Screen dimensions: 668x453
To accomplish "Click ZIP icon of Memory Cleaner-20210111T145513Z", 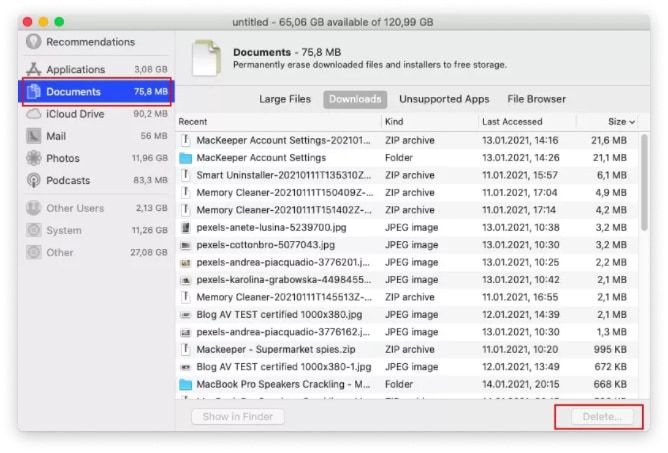I will point(185,297).
